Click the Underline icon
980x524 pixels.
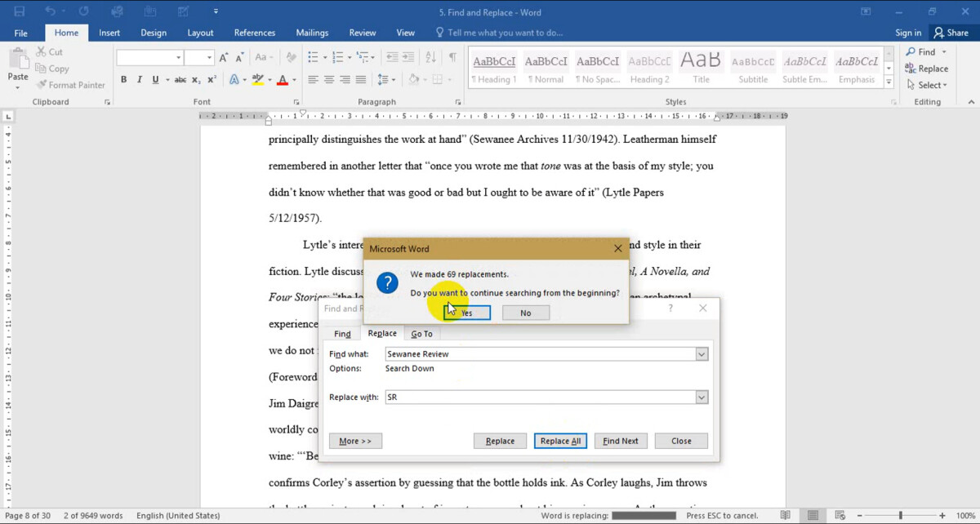coord(154,80)
